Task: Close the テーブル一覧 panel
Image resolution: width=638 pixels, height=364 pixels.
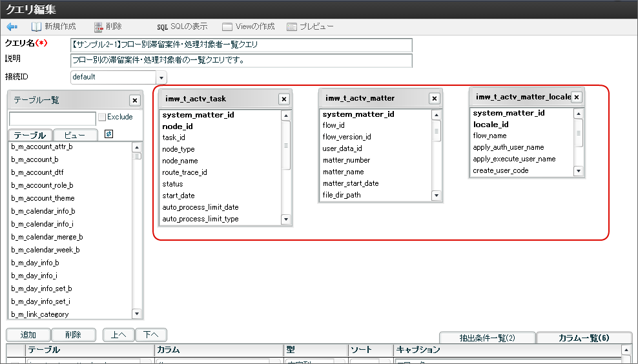Action: click(x=135, y=100)
